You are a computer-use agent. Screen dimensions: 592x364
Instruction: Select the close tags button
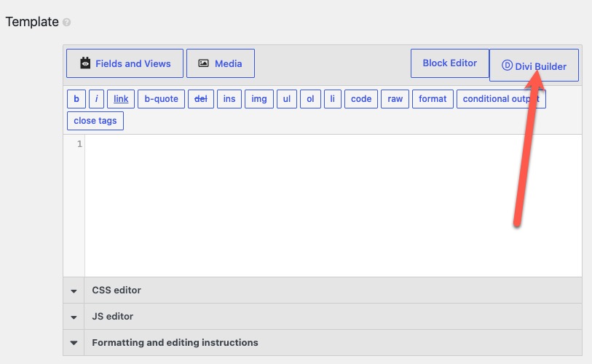95,121
